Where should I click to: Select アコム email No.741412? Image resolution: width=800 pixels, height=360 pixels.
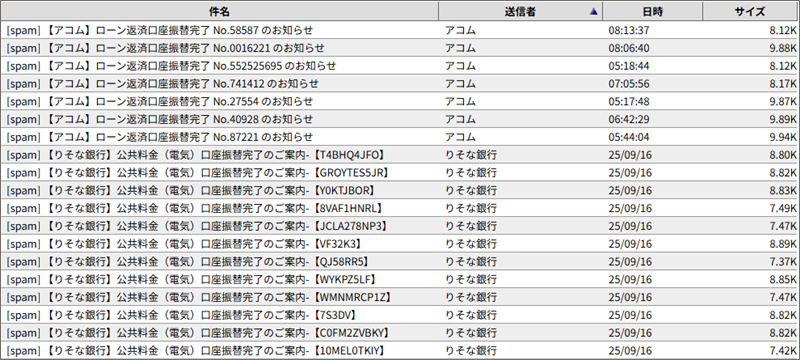[x=400, y=84]
